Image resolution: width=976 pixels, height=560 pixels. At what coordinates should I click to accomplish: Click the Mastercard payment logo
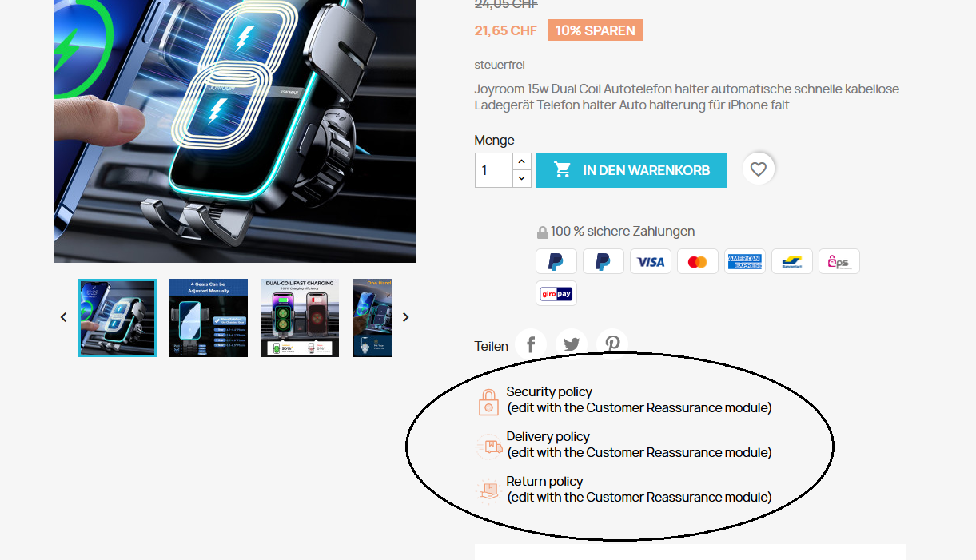pyautogui.click(x=698, y=261)
